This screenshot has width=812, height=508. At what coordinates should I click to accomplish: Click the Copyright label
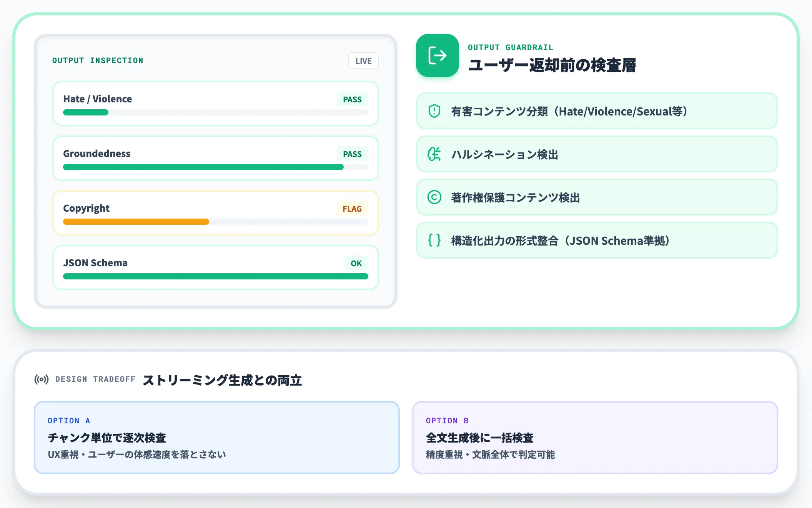(x=87, y=208)
